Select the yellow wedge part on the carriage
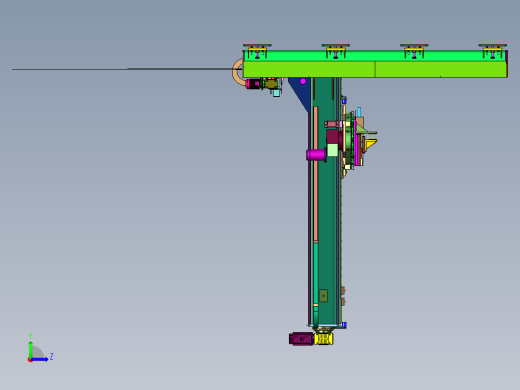This screenshot has height=390, width=520. [x=370, y=145]
